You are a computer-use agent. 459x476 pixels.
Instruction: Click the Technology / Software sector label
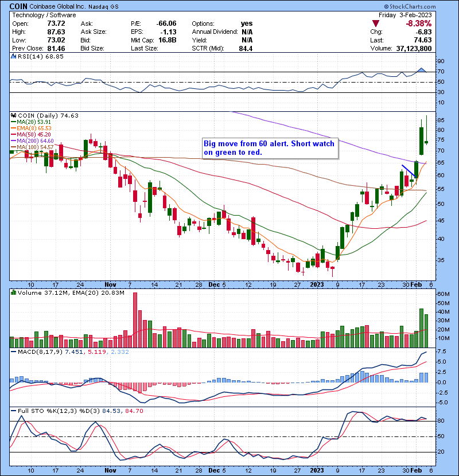point(44,15)
